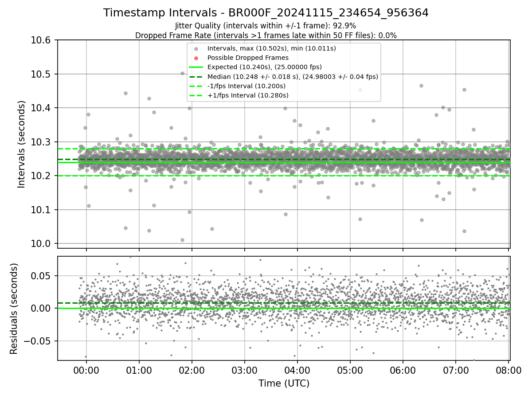Image resolution: width=532 pixels, height=399 pixels.
Task: Click the 10.0 y-axis tick label
Action: pyautogui.click(x=41, y=244)
